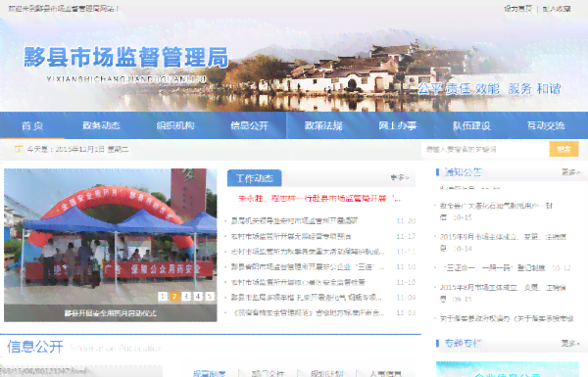This screenshot has height=377, width=588.
Task: Show slide 5 of the image carousel
Action: pos(210,297)
